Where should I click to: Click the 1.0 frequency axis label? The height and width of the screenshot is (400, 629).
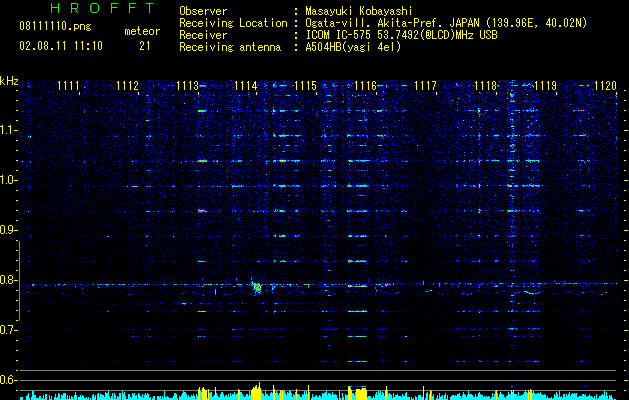[7, 180]
